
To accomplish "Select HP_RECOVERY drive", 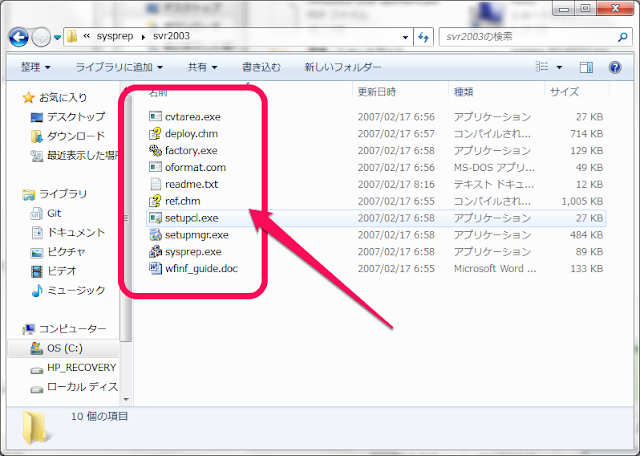I will pyautogui.click(x=81, y=367).
